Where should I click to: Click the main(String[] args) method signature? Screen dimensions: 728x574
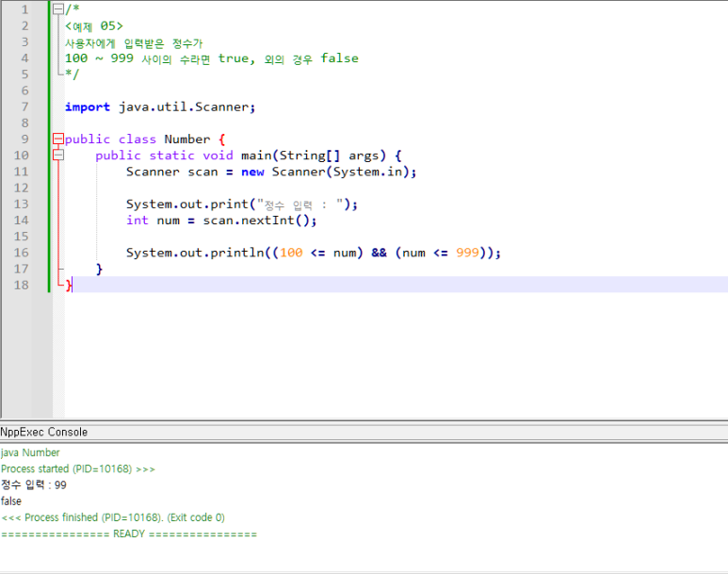click(x=314, y=156)
